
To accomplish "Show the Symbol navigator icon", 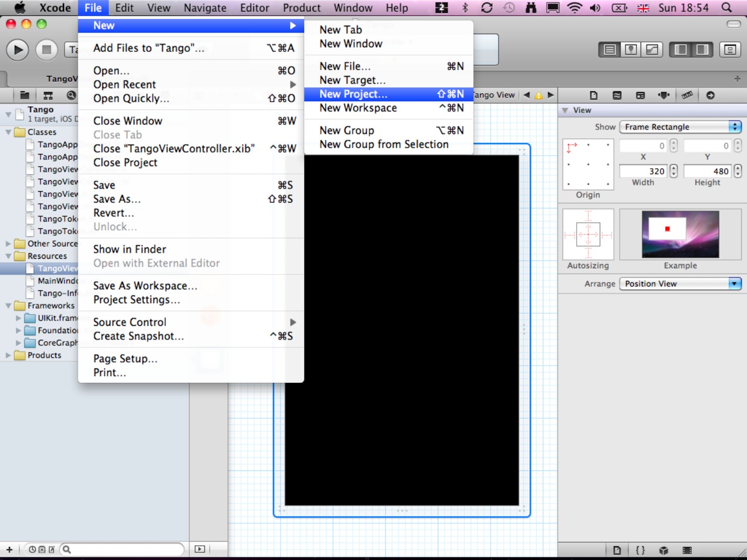I will point(48,95).
